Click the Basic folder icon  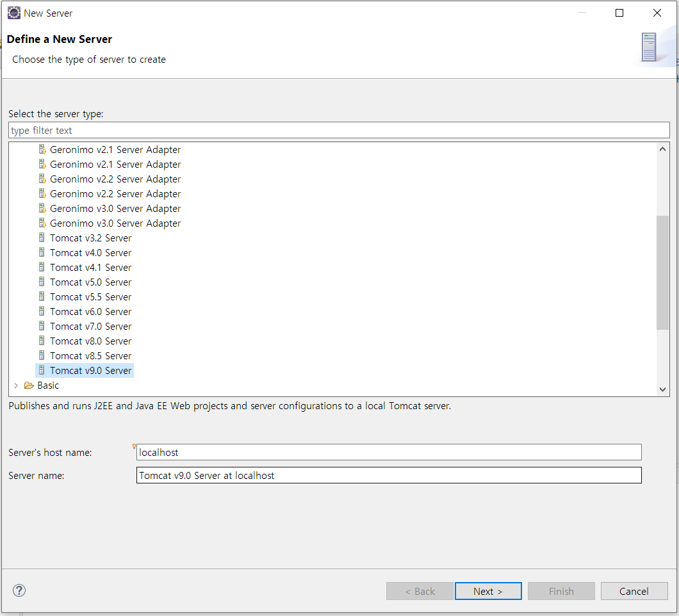(29, 385)
